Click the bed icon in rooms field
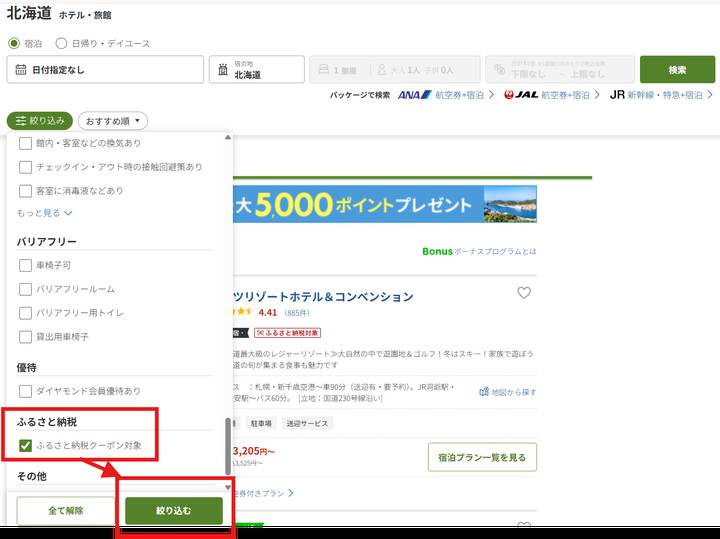Viewport: 720px width, 539px height. [324, 70]
